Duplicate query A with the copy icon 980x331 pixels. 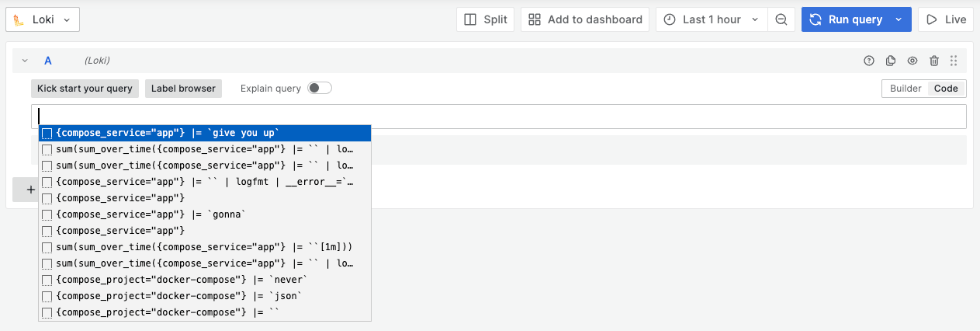pos(891,61)
